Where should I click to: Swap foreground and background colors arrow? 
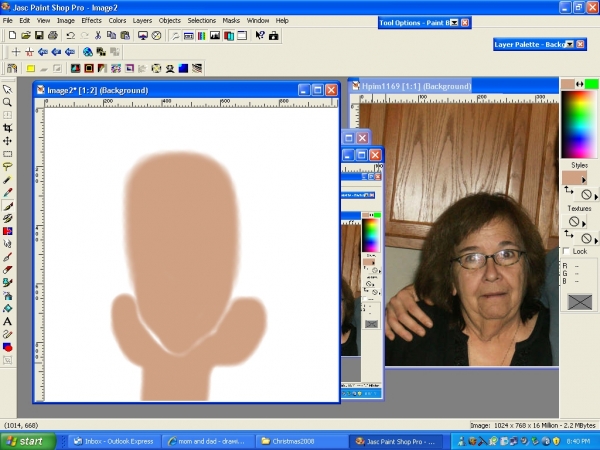click(579, 84)
